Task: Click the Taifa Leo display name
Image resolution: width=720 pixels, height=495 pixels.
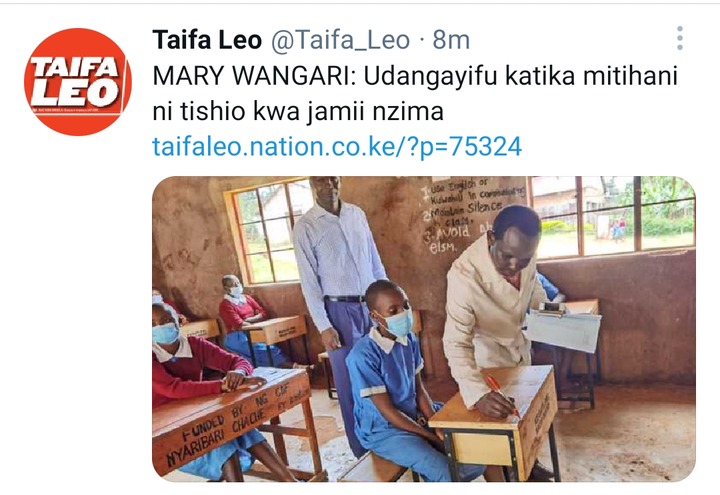Action: coord(207,39)
